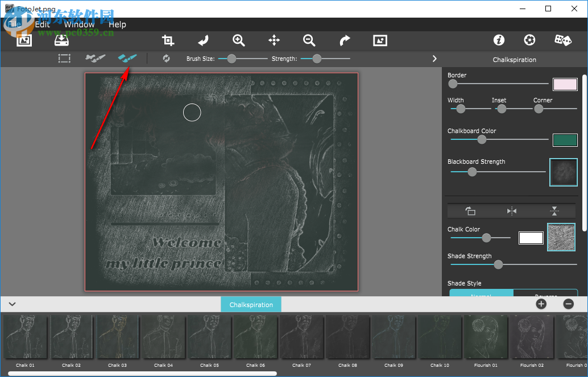Apply the Flourish 01 preset

[x=486, y=337]
